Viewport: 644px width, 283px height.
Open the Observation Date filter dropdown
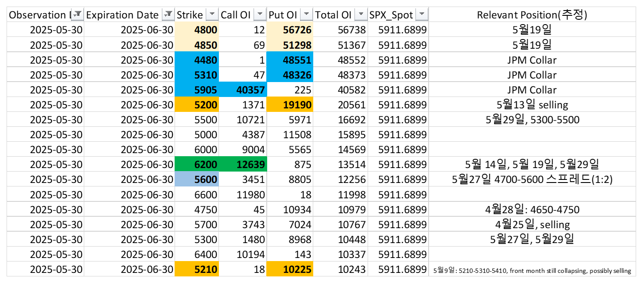click(78, 14)
